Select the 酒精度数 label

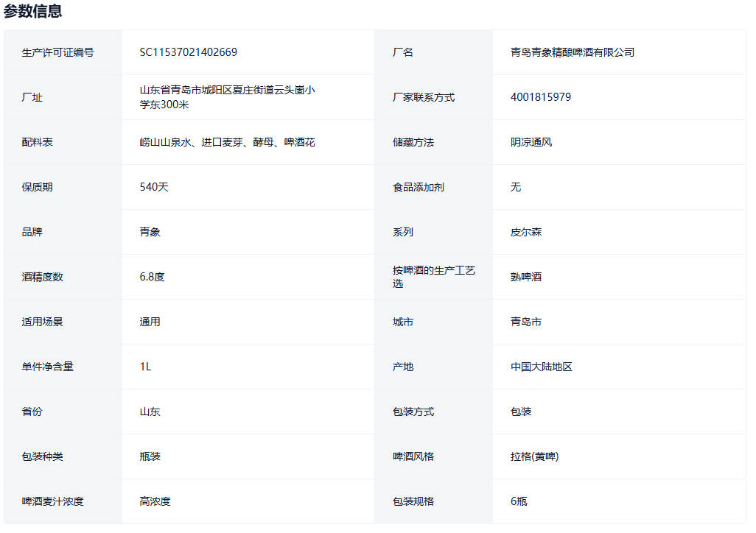click(x=43, y=276)
